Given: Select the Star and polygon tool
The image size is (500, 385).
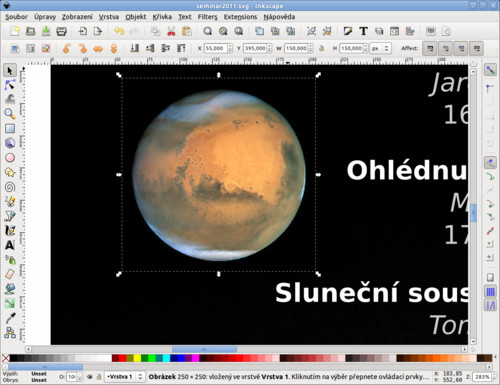Looking at the screenshot, I should pos(10,172).
